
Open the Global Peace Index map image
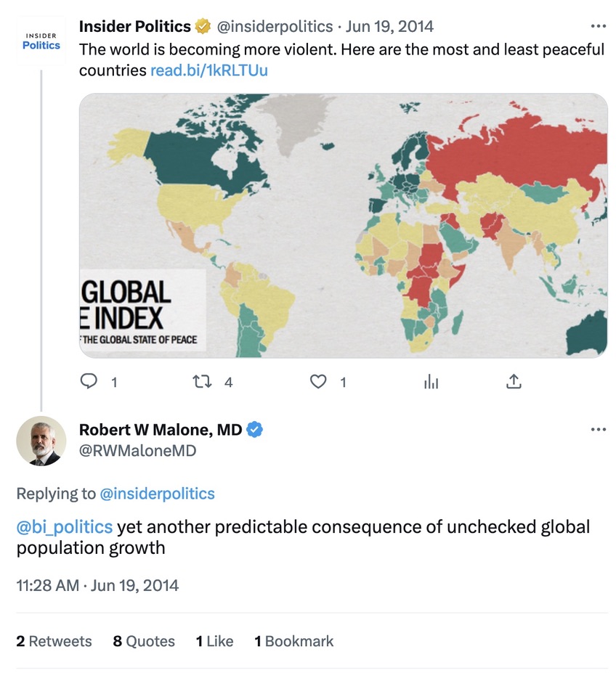click(343, 225)
